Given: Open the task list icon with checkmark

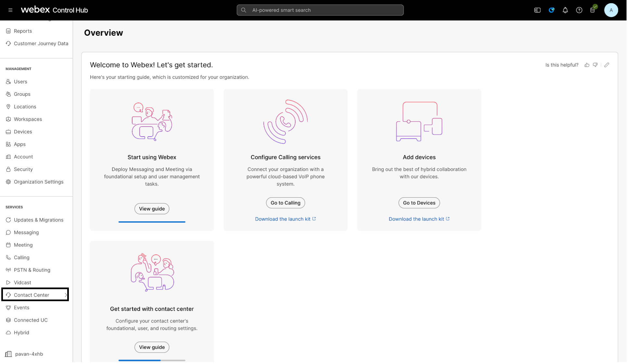Looking at the screenshot, I should pyautogui.click(x=593, y=10).
